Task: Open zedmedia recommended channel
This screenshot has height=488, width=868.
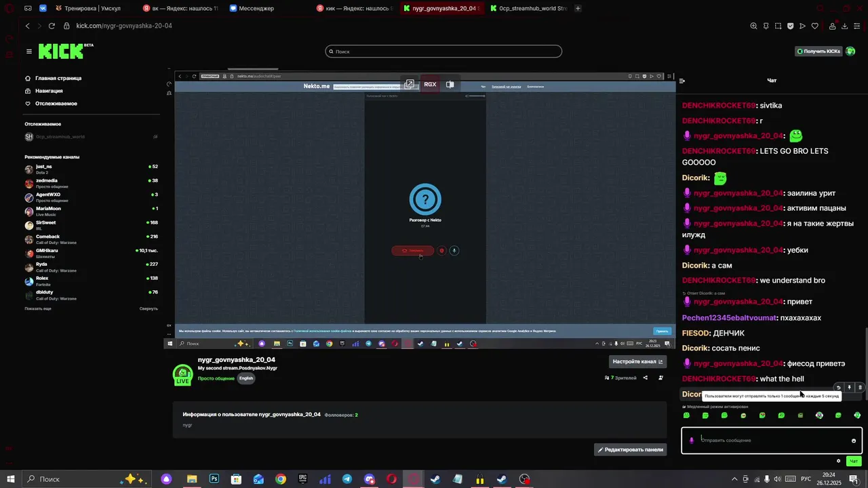Action: (91, 184)
